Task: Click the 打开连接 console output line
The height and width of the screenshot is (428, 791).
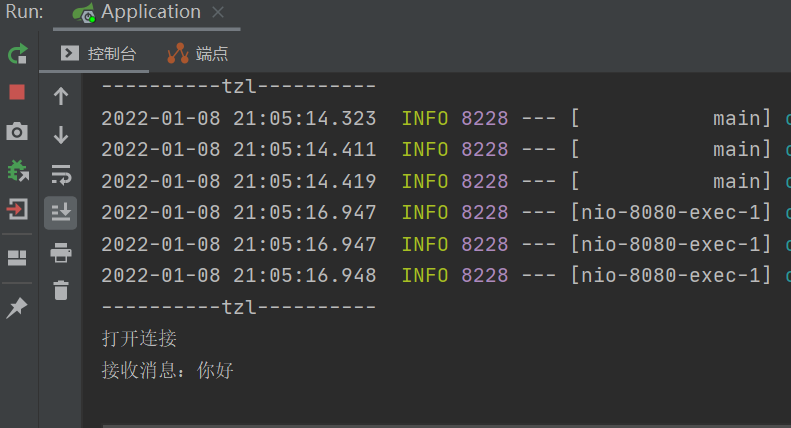Action: coord(139,339)
